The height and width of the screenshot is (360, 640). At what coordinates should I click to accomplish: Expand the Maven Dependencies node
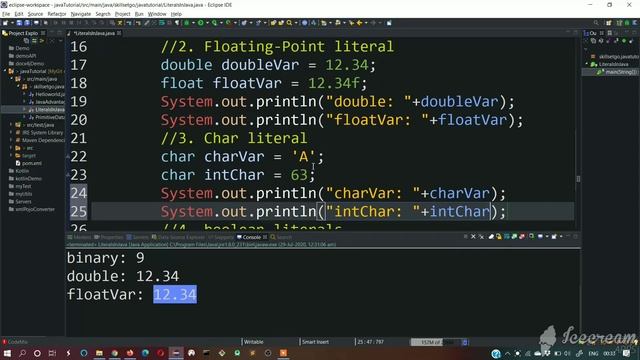click(x=11, y=140)
